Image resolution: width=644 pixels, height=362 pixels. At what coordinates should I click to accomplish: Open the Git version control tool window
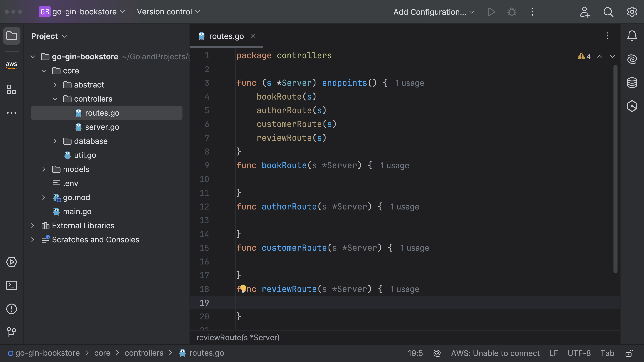pyautogui.click(x=12, y=332)
